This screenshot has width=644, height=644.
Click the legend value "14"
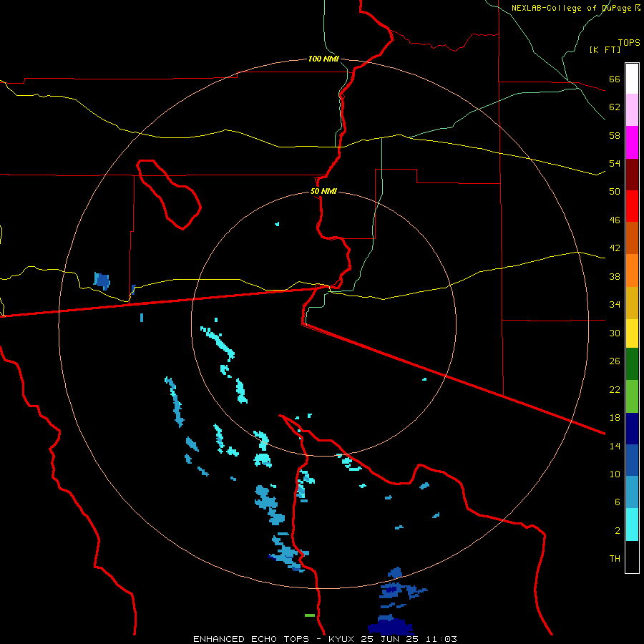(x=615, y=446)
